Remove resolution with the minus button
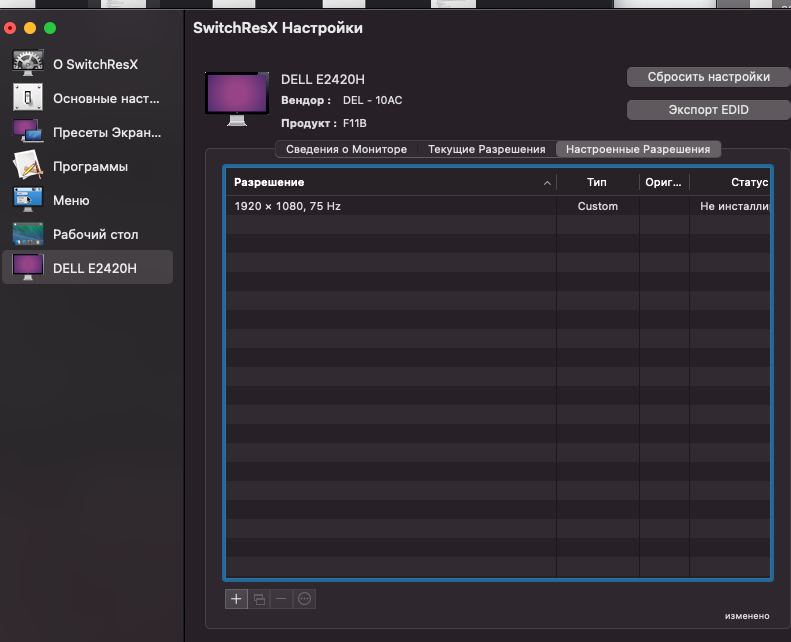This screenshot has width=791, height=642. click(x=281, y=599)
